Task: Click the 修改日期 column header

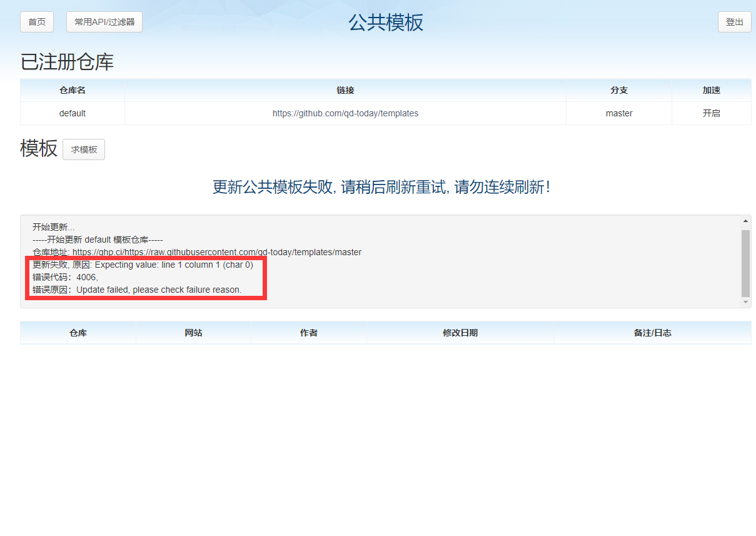Action: point(460,333)
